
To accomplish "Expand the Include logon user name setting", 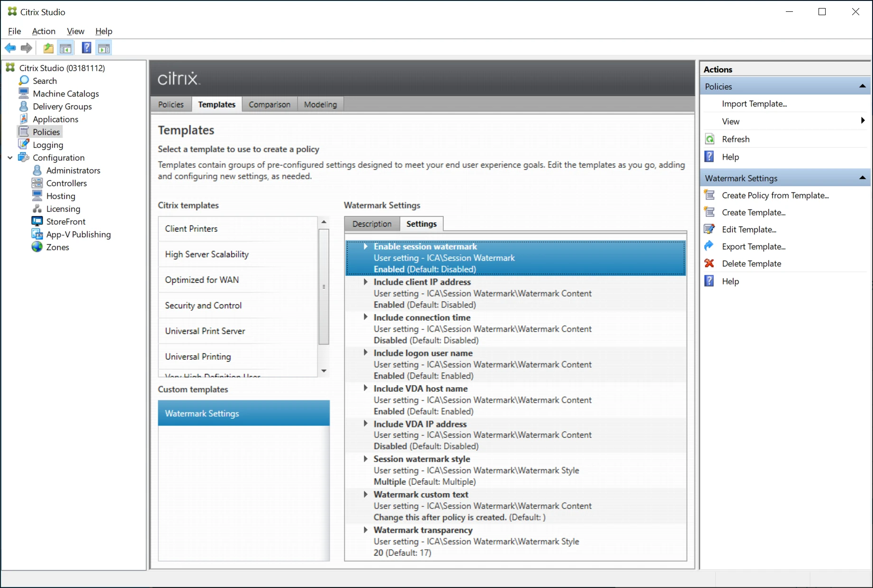I will tap(366, 353).
